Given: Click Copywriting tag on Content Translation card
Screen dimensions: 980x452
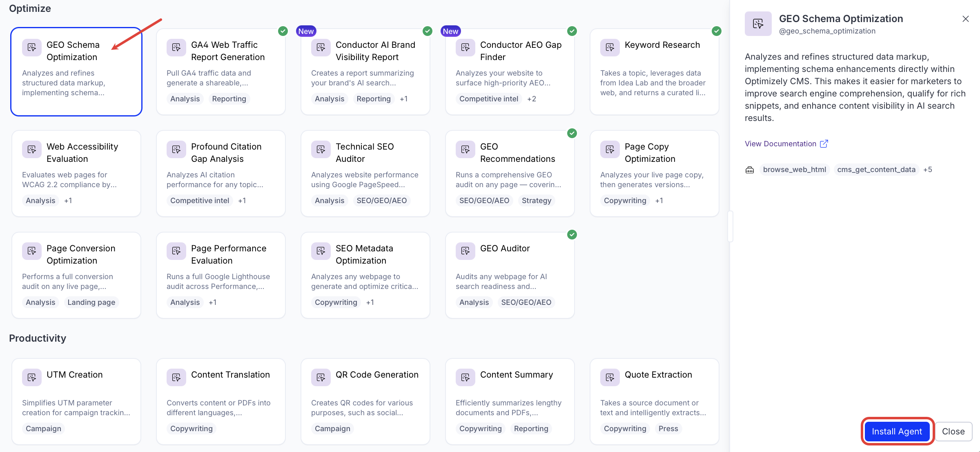Looking at the screenshot, I should [x=192, y=429].
